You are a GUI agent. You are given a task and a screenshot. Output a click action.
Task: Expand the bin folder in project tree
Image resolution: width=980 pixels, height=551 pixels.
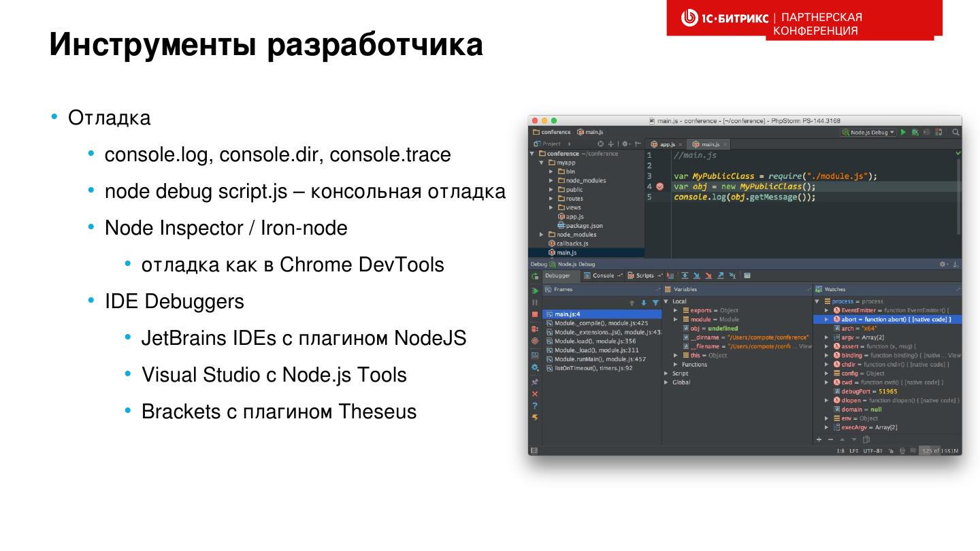552,171
